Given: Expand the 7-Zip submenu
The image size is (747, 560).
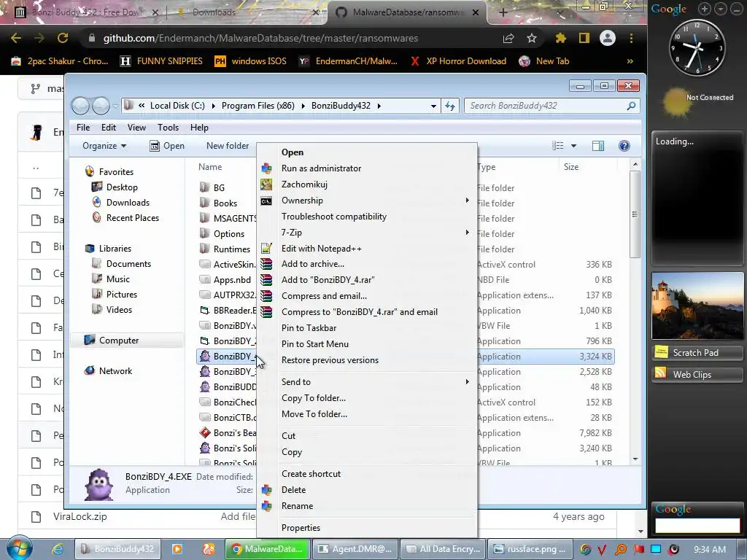Looking at the screenshot, I should (x=468, y=233).
